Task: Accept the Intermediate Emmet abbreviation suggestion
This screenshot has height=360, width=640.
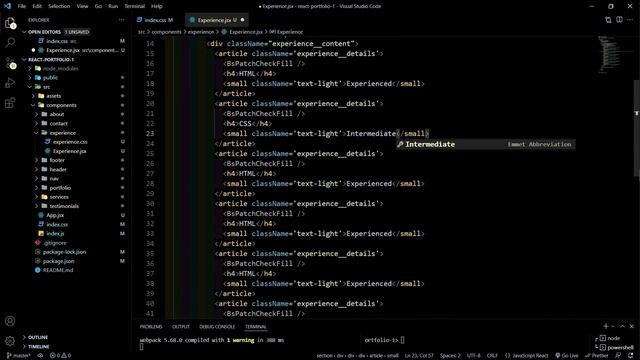Action: pyautogui.click(x=486, y=144)
